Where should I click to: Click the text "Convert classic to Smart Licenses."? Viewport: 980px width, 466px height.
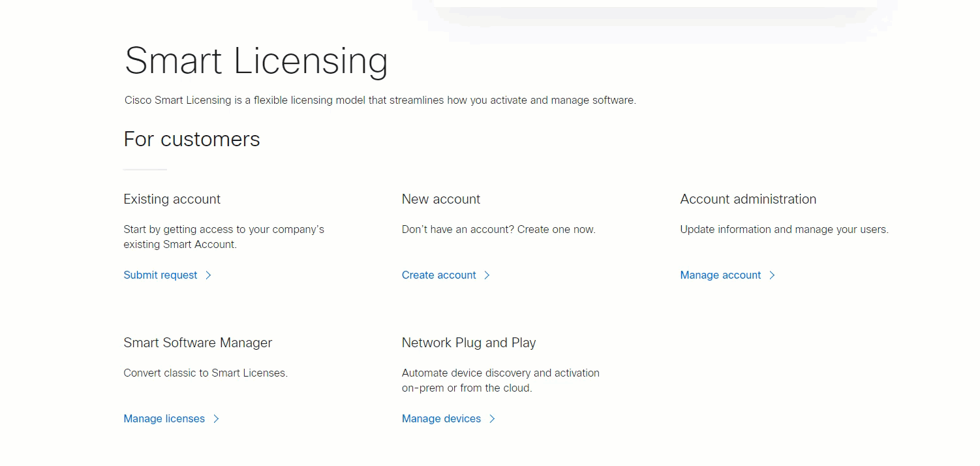coord(206,373)
